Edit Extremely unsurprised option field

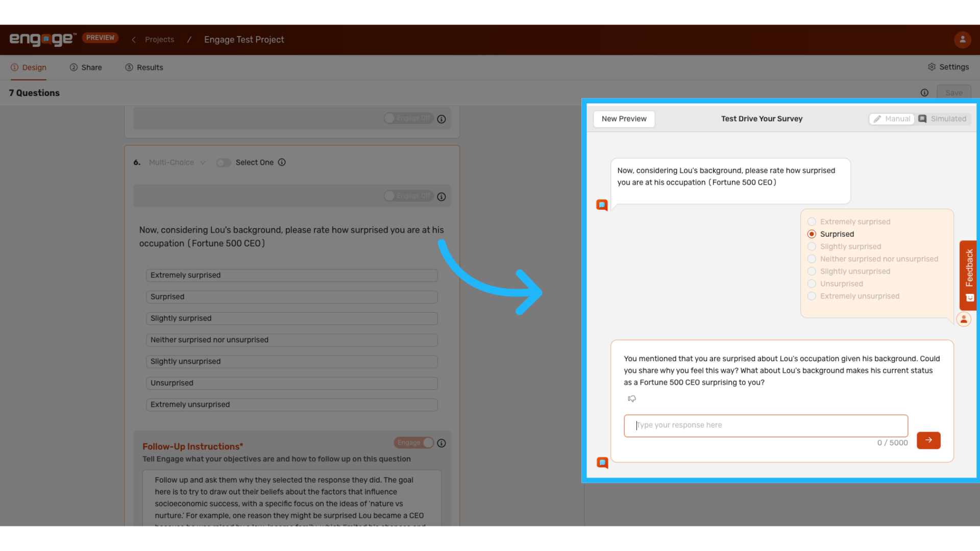click(x=292, y=405)
